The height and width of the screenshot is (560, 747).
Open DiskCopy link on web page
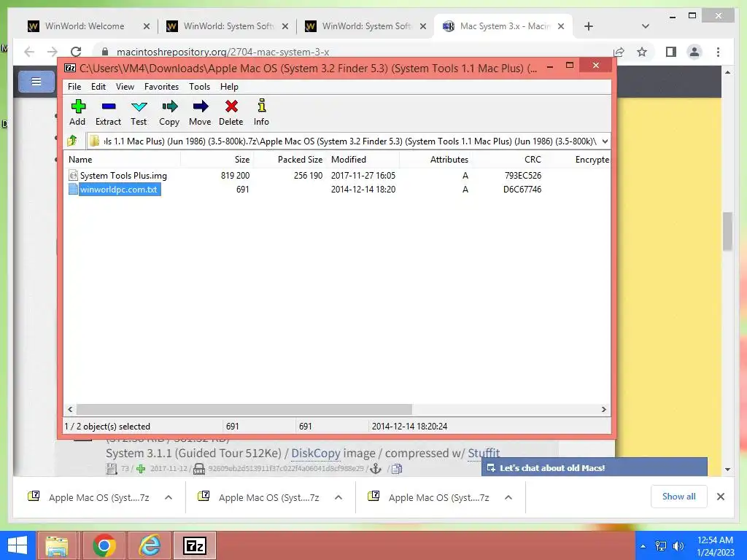316,453
